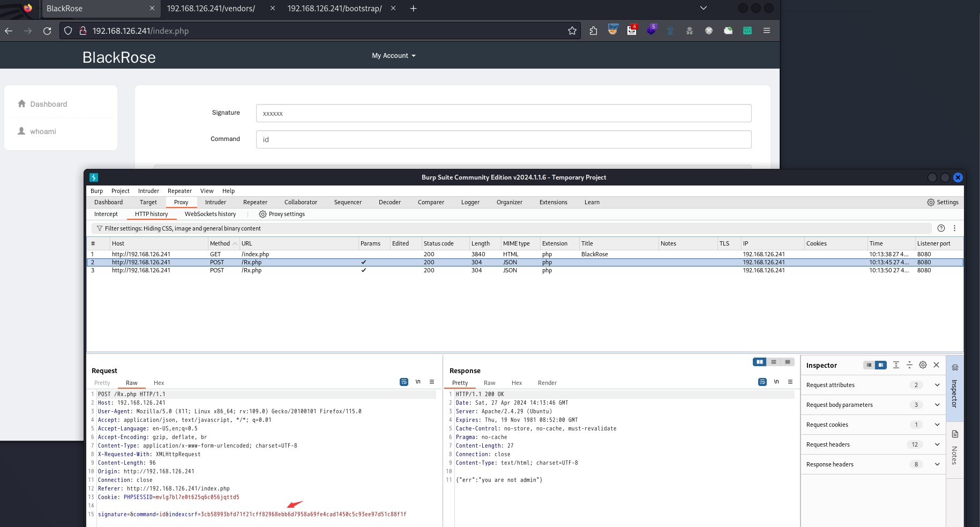Image resolution: width=980 pixels, height=527 pixels.
Task: Toggle response non-printable characters \n
Action: pos(776,382)
